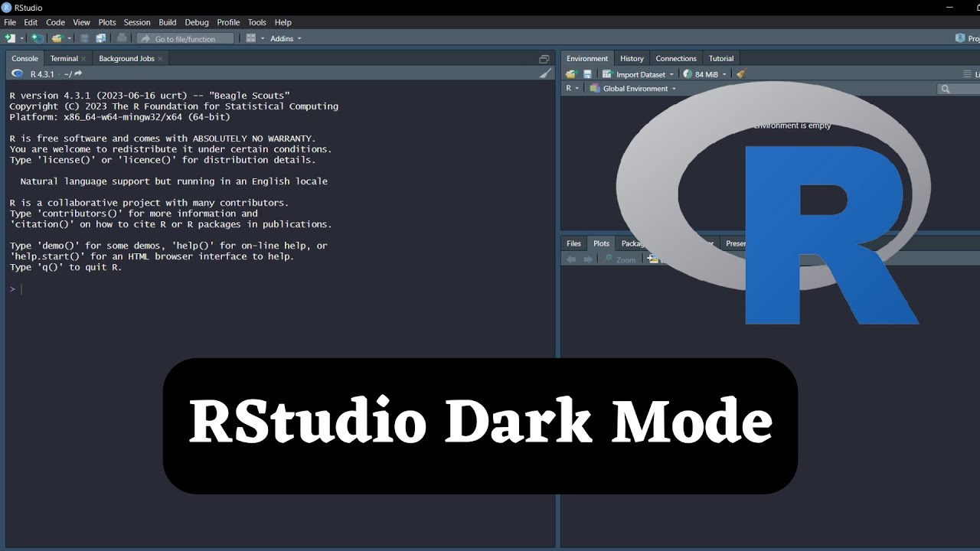Click the R 4.3.1 version label

tap(42, 74)
